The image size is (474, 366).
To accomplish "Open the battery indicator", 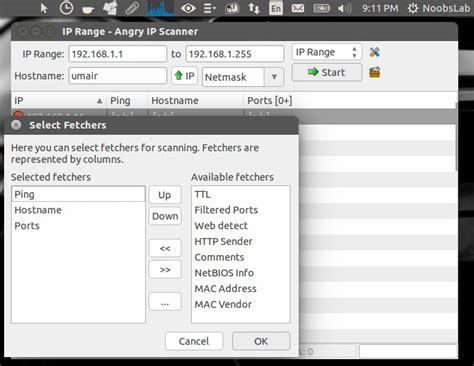I will (x=321, y=8).
